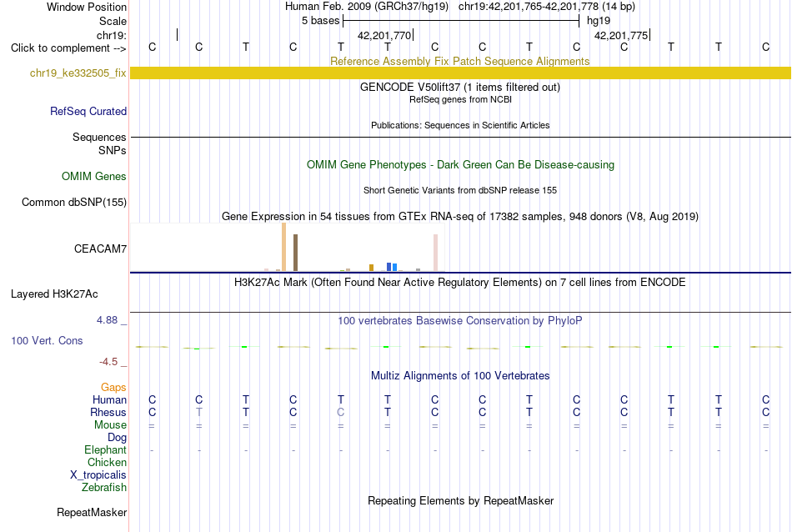The height and width of the screenshot is (532, 792).
Task: Click the CEACAM7 gene label
Action: click(100, 248)
